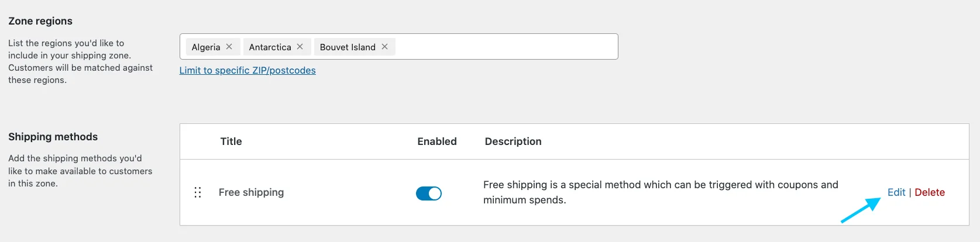
Task: Select the Bouvet Island tag label
Action: point(348,47)
